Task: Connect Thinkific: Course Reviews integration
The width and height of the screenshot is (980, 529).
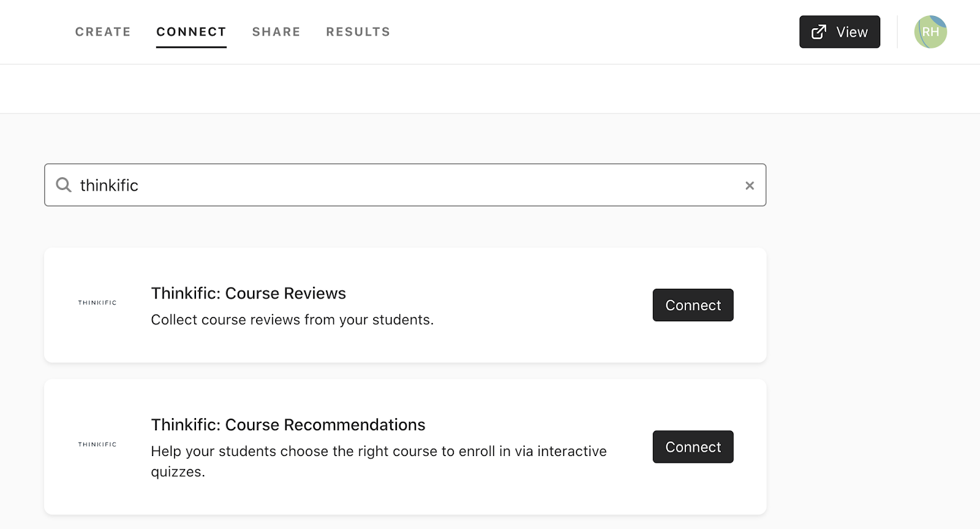Action: click(693, 305)
